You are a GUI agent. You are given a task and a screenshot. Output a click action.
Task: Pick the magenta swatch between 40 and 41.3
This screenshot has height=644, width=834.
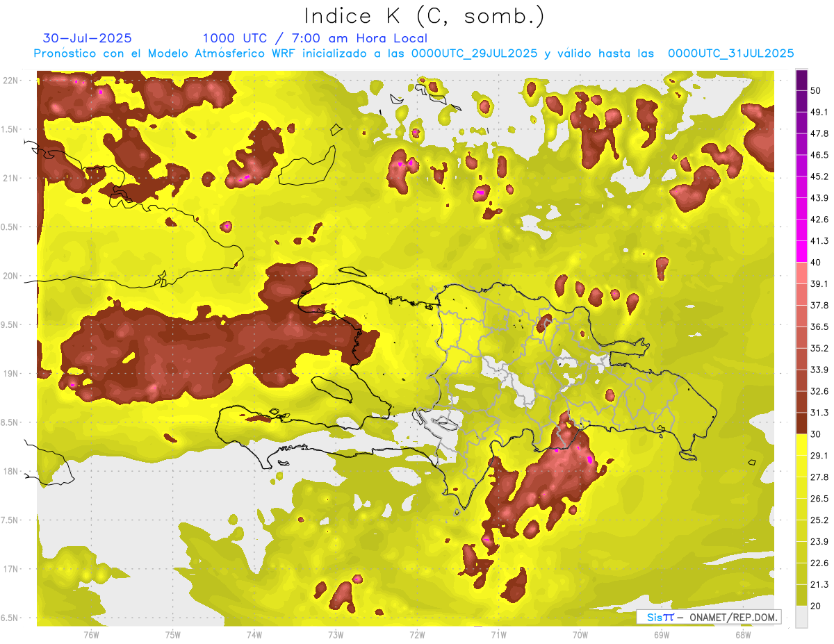tap(801, 251)
